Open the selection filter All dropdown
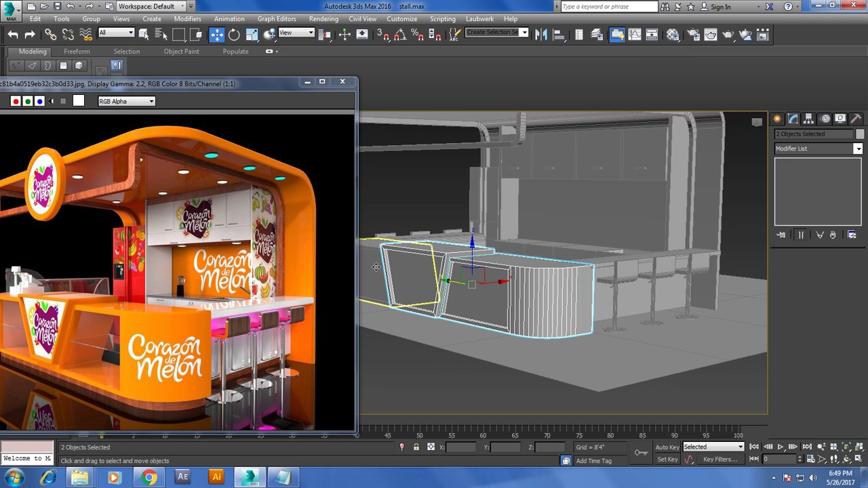868x488 pixels. point(116,33)
